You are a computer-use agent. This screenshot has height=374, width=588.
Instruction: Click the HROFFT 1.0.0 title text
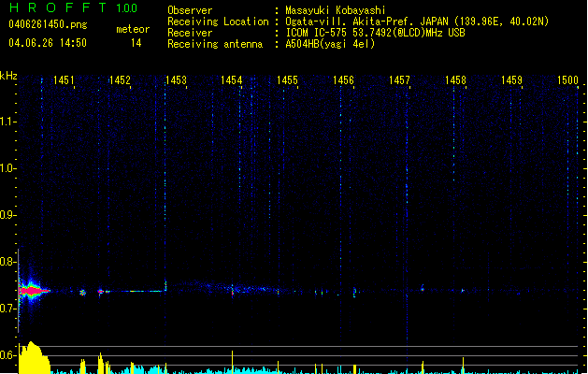coord(73,7)
